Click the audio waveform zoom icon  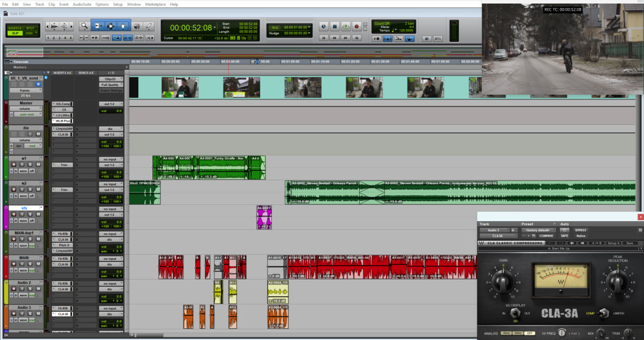[x=54, y=26]
